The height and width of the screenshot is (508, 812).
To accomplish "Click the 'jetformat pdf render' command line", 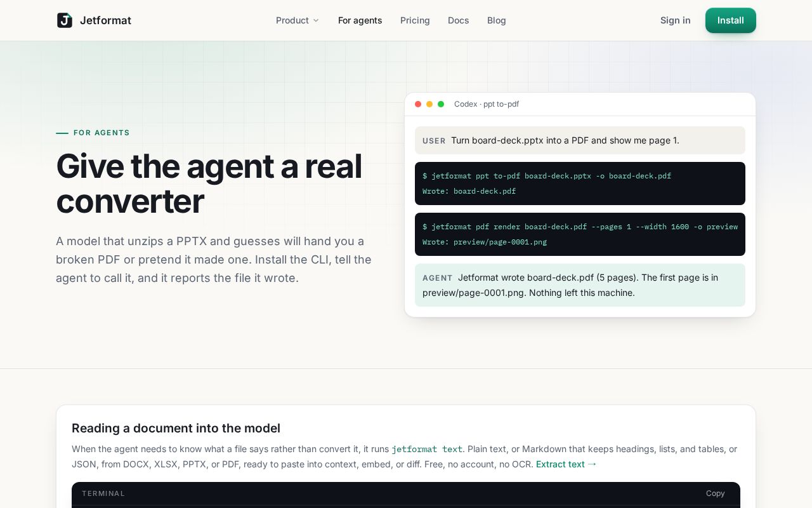I will 580,227.
